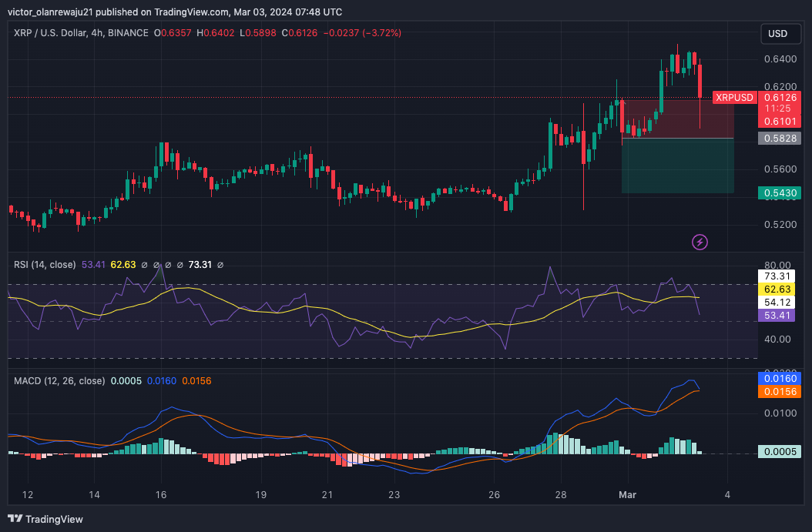Click the green short position profit zone
812x532 pixels.
[x=677, y=166]
